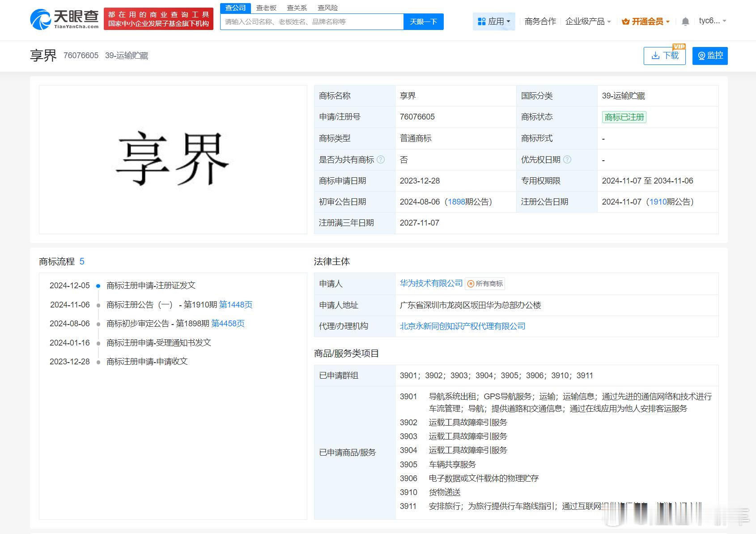Screen dimensions: 756x534
Task: Click the 专用权期限 date range value
Action: [647, 181]
